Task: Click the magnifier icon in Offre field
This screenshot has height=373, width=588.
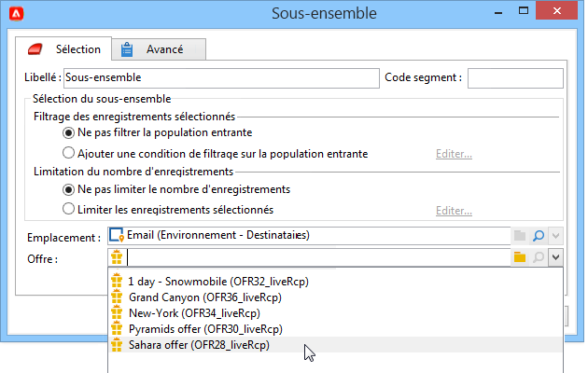Action: tap(539, 257)
